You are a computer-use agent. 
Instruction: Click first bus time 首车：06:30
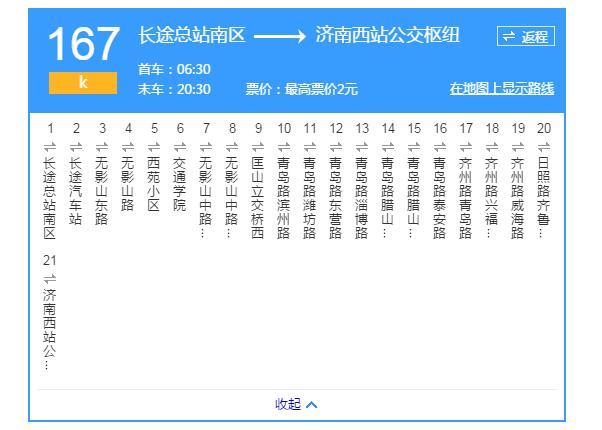tap(174, 69)
